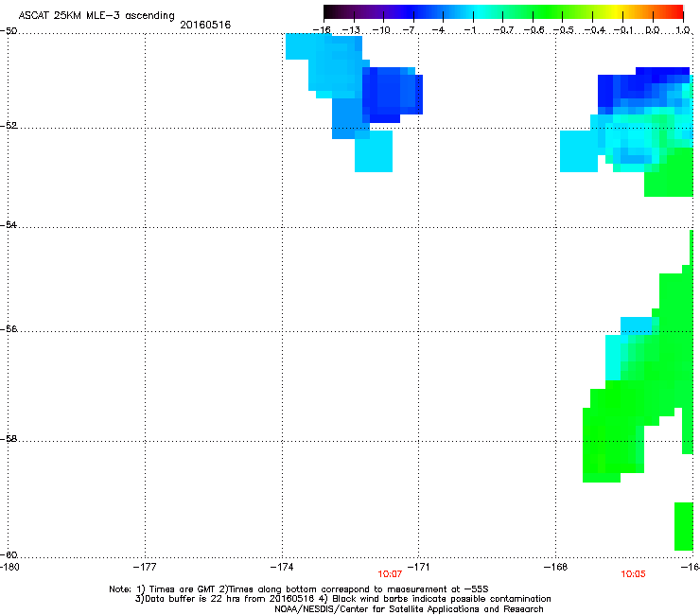700x615 pixels.
Task: Click the "0.0" color bar label
Action: 653,30
